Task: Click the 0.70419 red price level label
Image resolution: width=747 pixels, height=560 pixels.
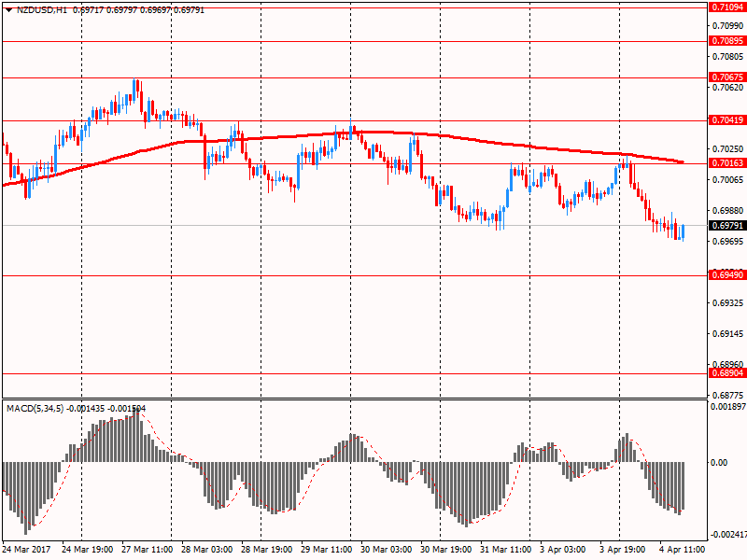Action: [727, 120]
